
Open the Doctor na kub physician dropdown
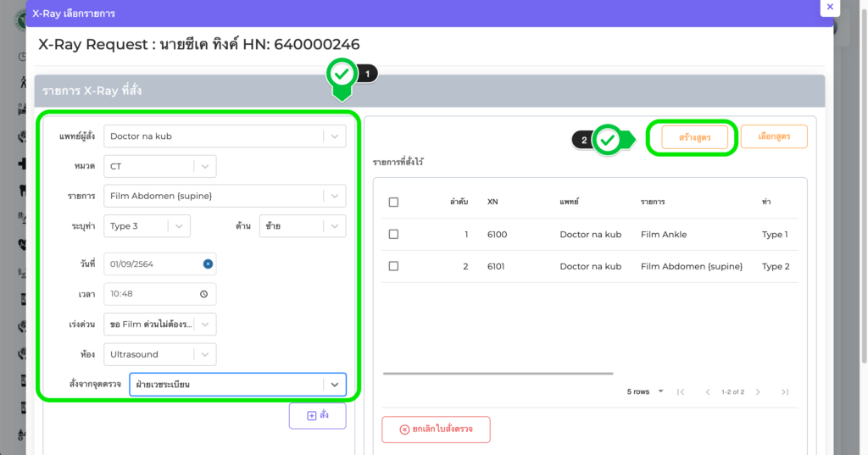tap(335, 136)
